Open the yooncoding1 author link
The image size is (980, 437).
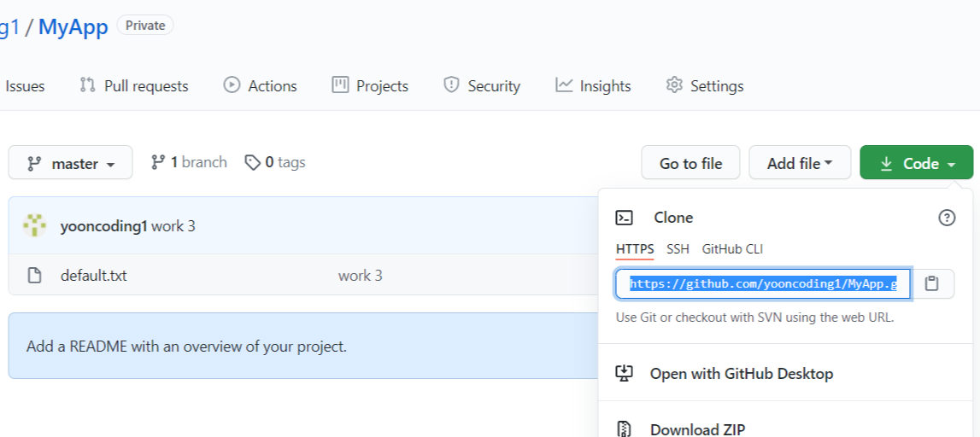(103, 226)
